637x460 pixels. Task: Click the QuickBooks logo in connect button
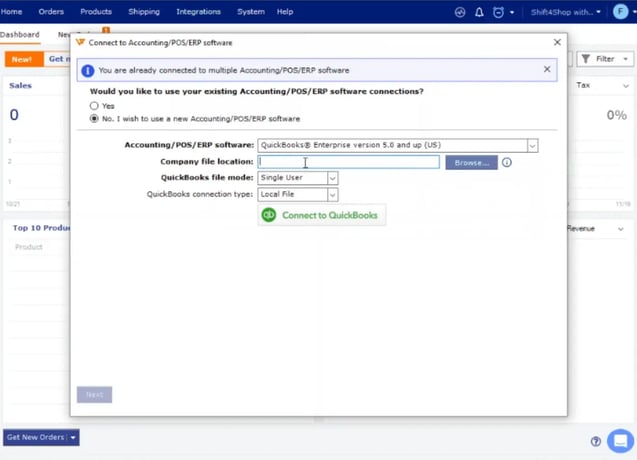[269, 215]
